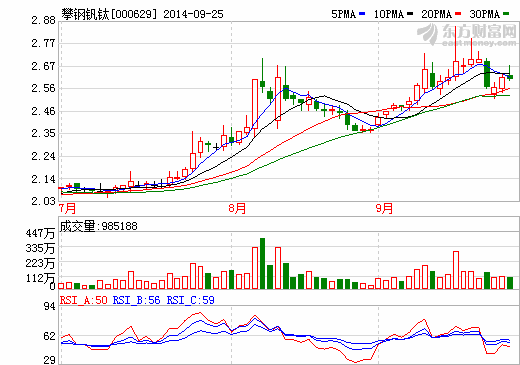Viewport: 520px width, 365px height.
Task: Click the 335万 volume axis label
Action: click(x=40, y=248)
